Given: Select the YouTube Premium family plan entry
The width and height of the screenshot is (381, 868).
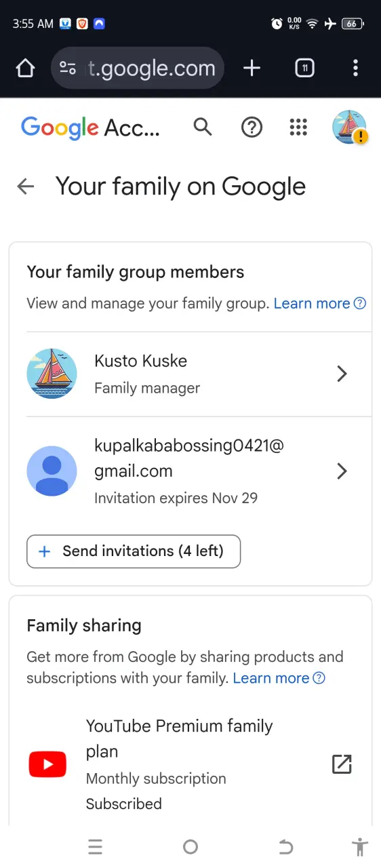Looking at the screenshot, I should click(x=190, y=764).
